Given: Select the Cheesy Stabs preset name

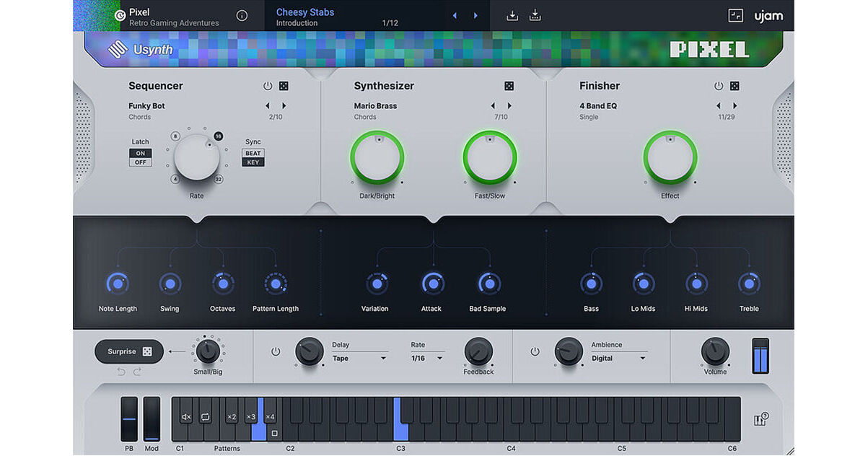Looking at the screenshot, I should [x=304, y=12].
